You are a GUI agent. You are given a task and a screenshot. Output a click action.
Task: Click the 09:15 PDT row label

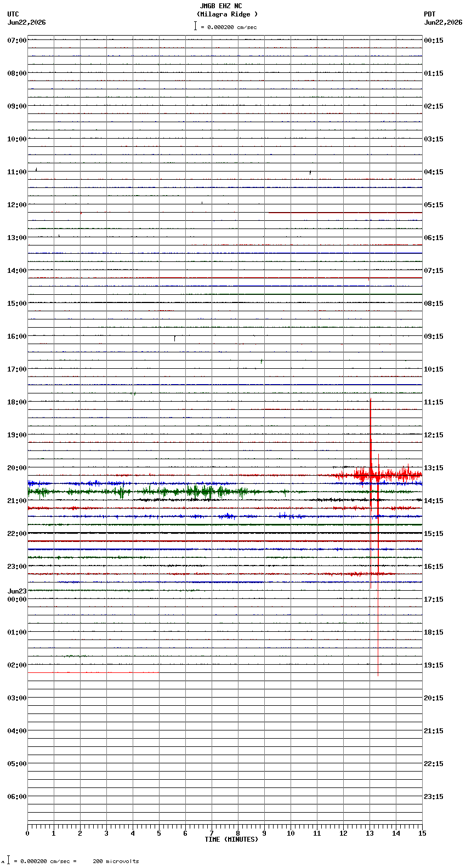(x=434, y=336)
